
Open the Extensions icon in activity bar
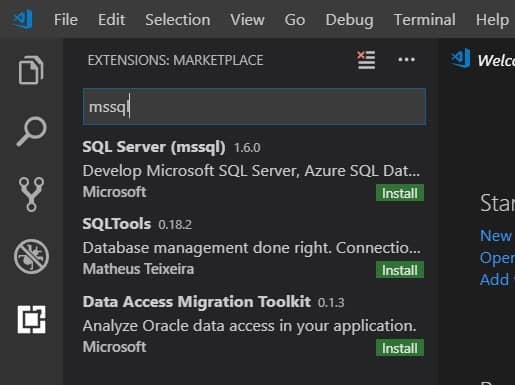(x=31, y=319)
